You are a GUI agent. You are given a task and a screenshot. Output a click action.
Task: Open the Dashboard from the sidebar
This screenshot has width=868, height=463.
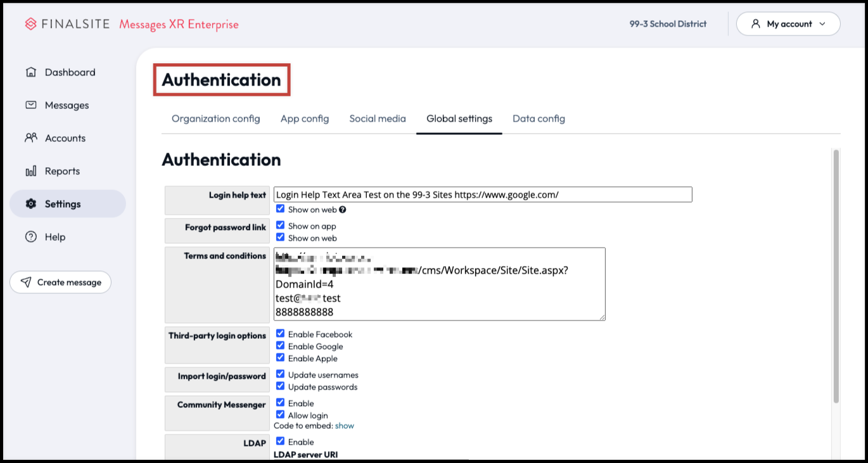pyautogui.click(x=30, y=72)
